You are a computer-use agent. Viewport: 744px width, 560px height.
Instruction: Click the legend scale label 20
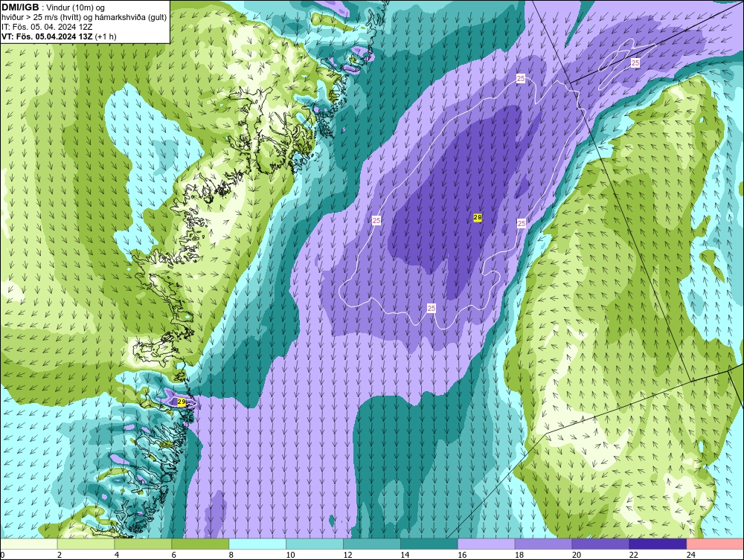tap(577, 555)
